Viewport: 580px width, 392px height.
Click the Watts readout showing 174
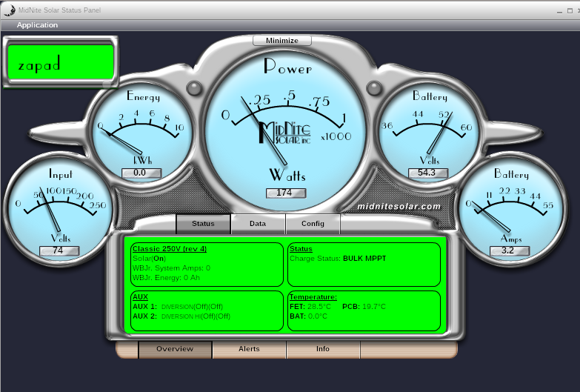coord(286,193)
